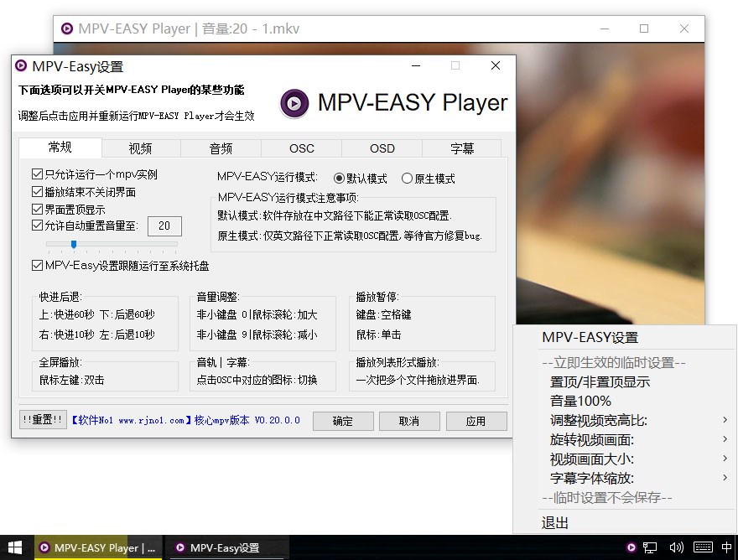Click the MPV-EASY Player icon in system tray
Screen dimensions: 738x560
click(x=631, y=547)
